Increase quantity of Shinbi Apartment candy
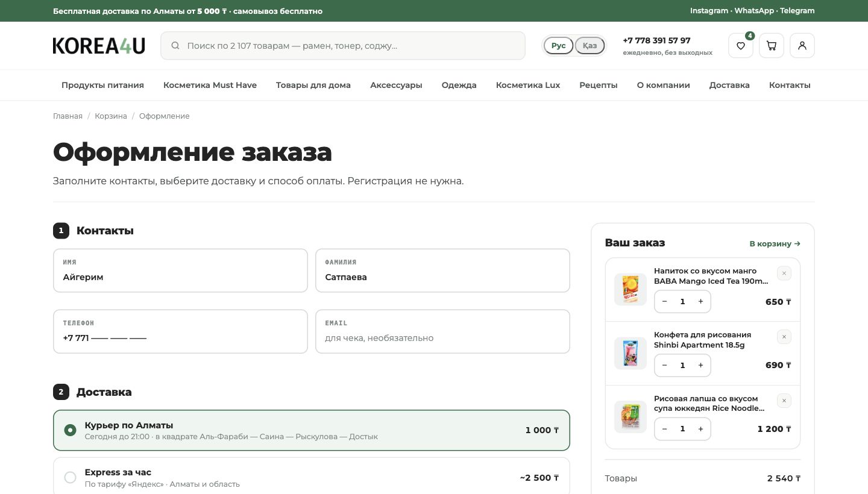This screenshot has width=868, height=494. (700, 366)
